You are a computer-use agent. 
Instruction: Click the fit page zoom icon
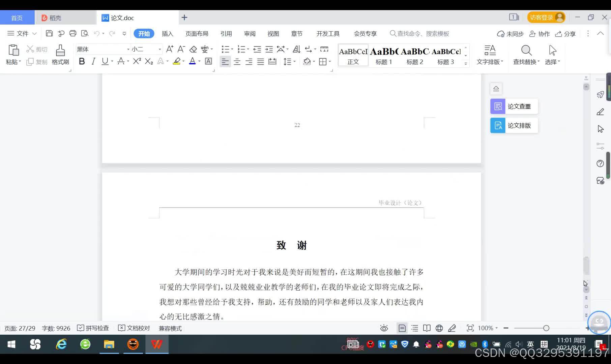[470, 328]
